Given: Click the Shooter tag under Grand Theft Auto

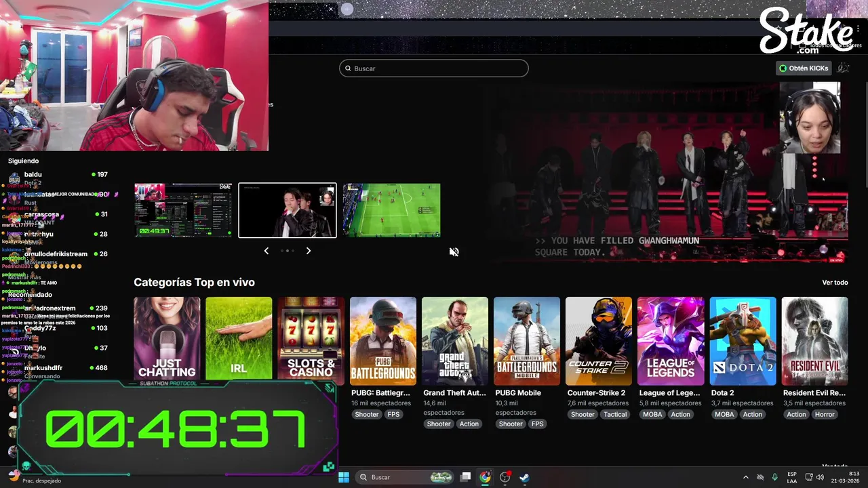Looking at the screenshot, I should [x=438, y=424].
